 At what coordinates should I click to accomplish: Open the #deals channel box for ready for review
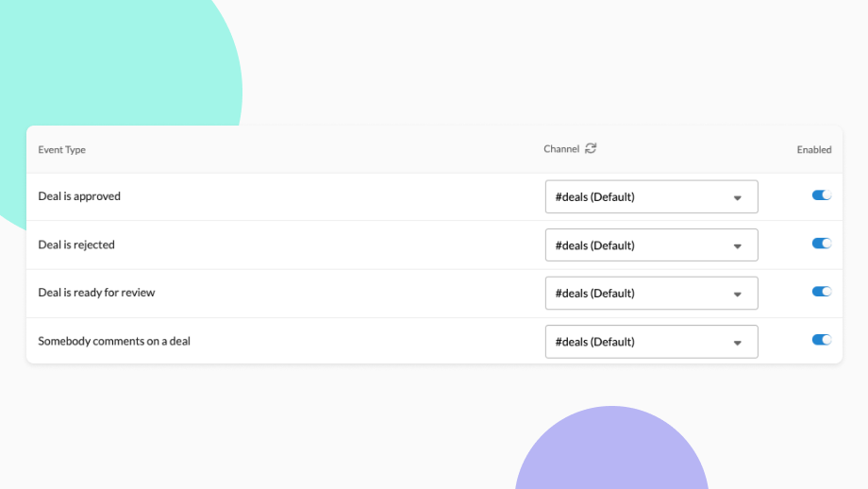point(642,294)
